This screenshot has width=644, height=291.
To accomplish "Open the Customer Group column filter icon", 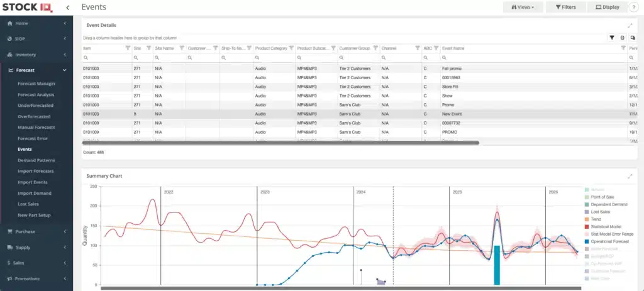I will click(x=375, y=48).
